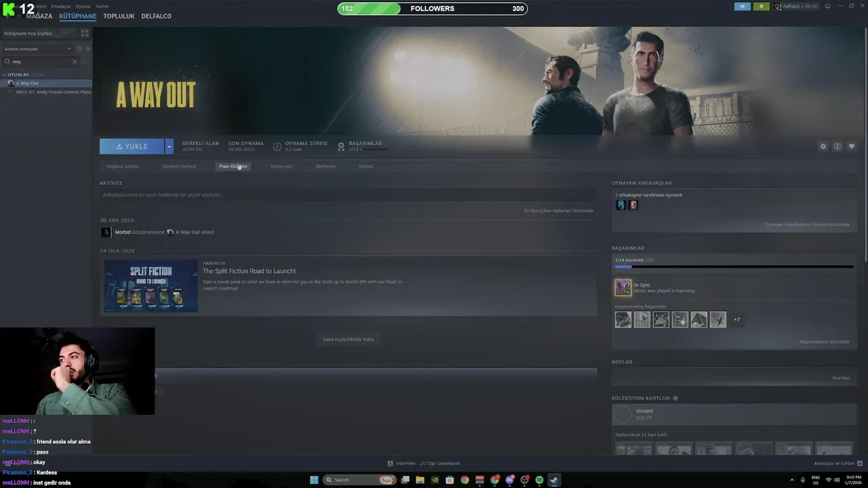Open the DELFALCO profile tab
Image resolution: width=868 pixels, height=488 pixels.
tap(156, 16)
